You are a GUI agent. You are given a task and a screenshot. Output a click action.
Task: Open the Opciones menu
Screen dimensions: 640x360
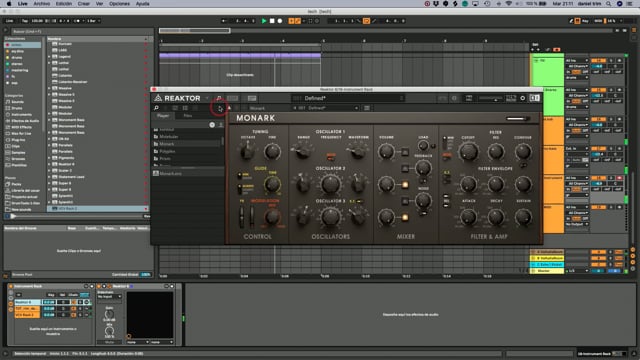[x=120, y=4]
